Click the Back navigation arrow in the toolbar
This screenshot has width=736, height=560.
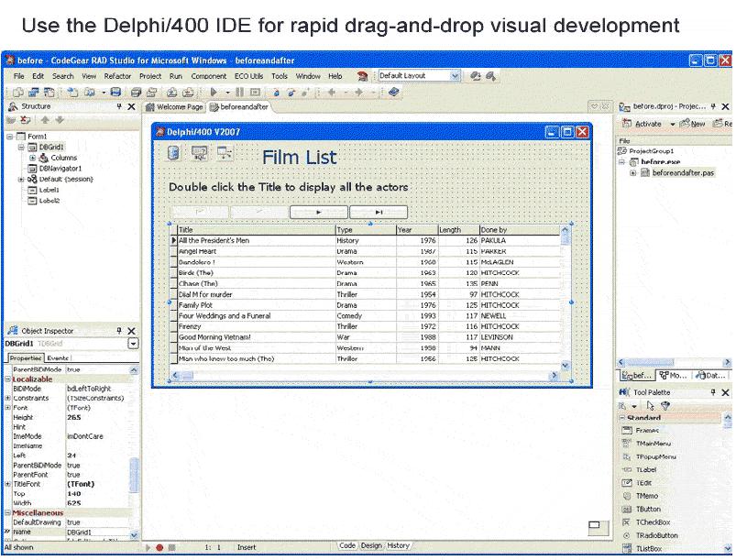point(332,92)
